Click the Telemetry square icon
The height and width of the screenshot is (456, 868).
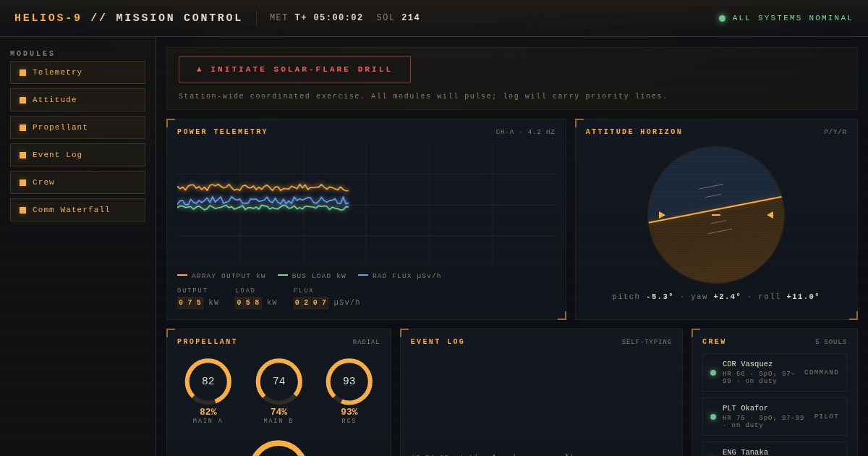22,72
